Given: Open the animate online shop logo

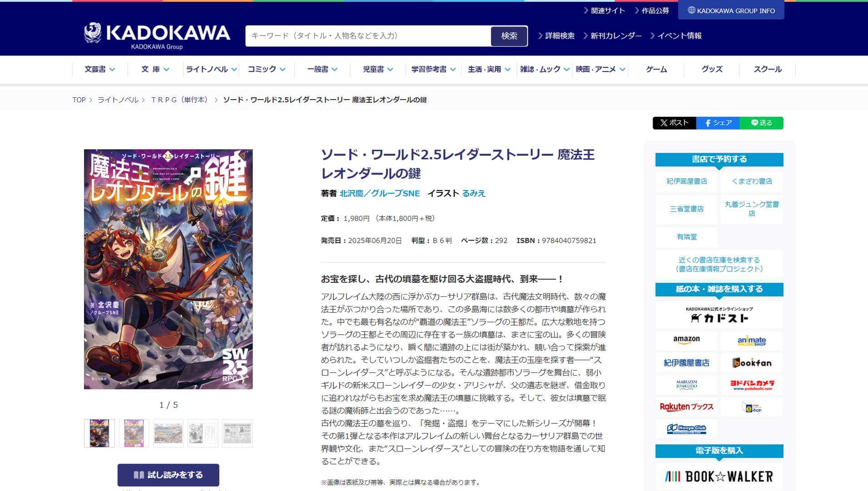Looking at the screenshot, I should pyautogui.click(x=752, y=340).
